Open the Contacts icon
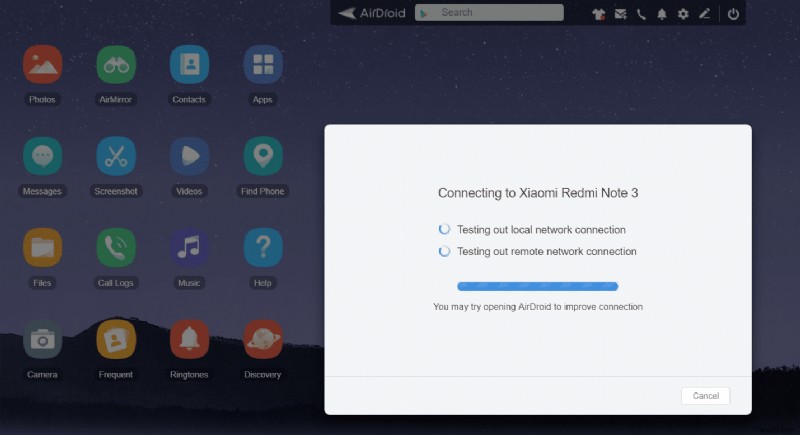The width and height of the screenshot is (800, 435). [189, 64]
